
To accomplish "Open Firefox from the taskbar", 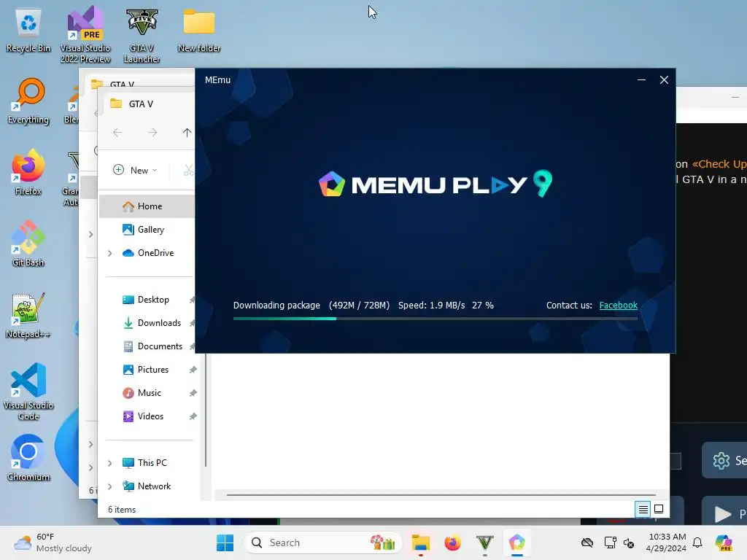I will (452, 542).
